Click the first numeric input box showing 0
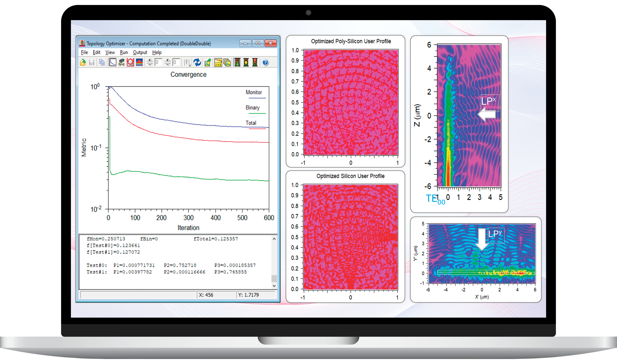617x364 pixels. (x=158, y=62)
